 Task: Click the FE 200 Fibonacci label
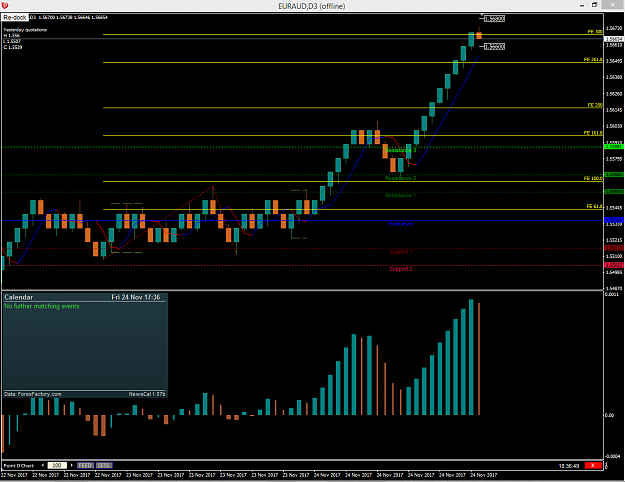[595, 105]
